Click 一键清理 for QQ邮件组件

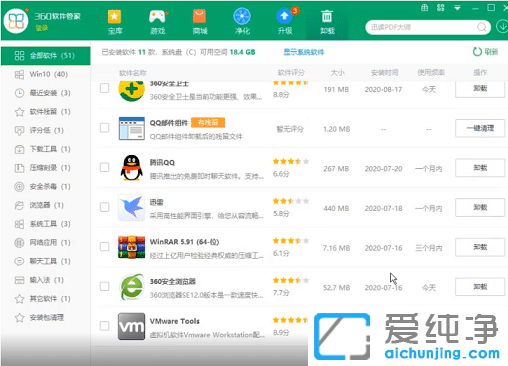[480, 128]
